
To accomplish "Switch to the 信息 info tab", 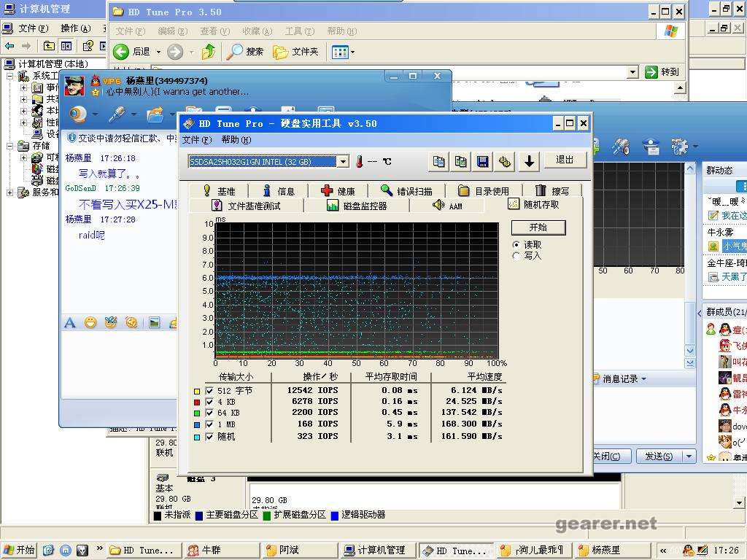I will (279, 191).
